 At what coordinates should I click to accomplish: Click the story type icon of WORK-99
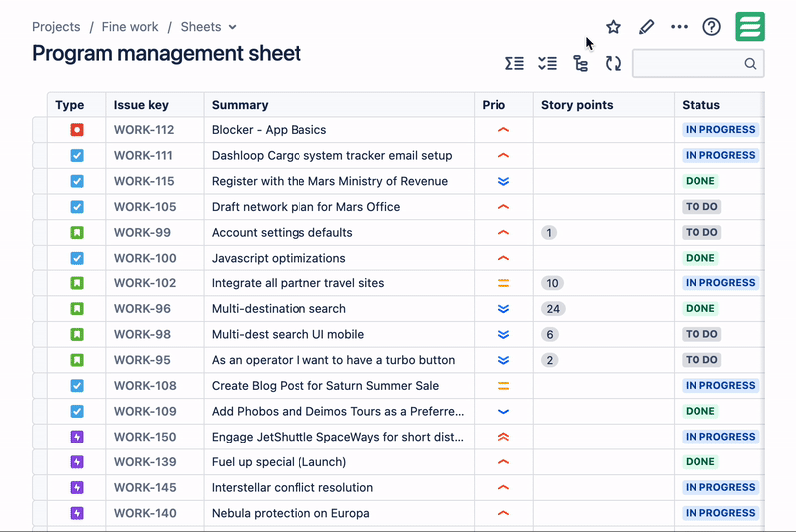click(77, 232)
